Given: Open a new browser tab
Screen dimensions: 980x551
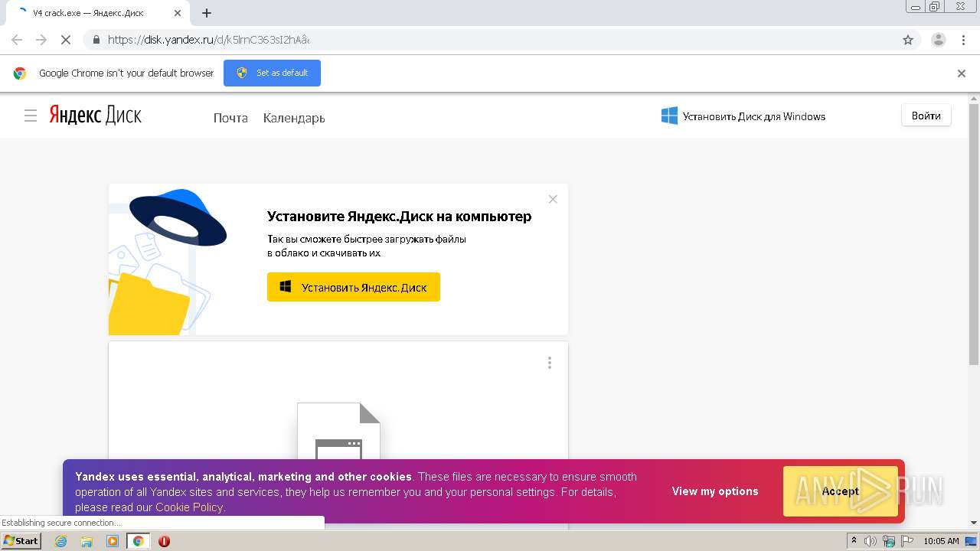Looking at the screenshot, I should click(207, 13).
